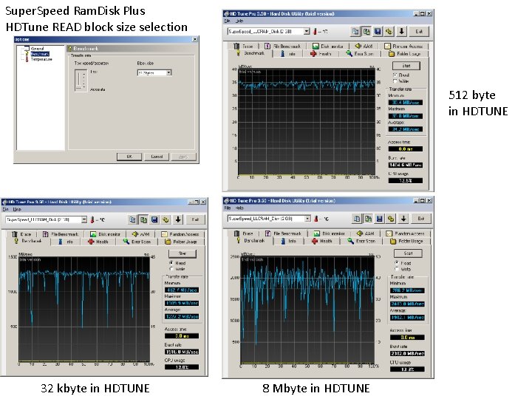Click Exit button in 32 kbyte window
Viewport: 532px width, 399px height.
(x=195, y=219)
